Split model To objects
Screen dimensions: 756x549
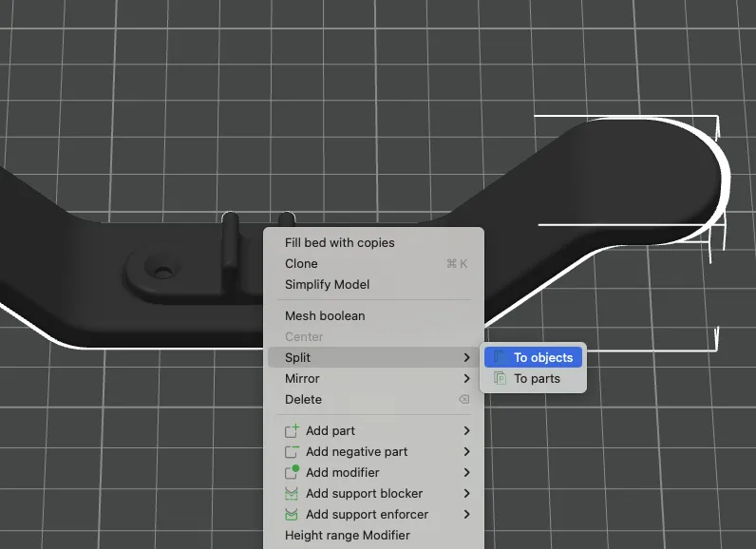533,358
